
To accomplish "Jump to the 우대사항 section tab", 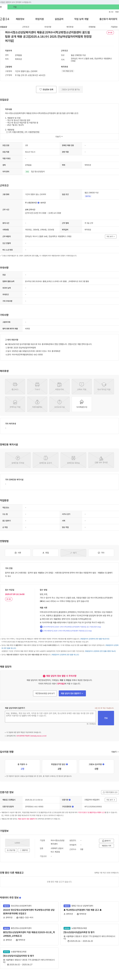I will pos(48,27).
